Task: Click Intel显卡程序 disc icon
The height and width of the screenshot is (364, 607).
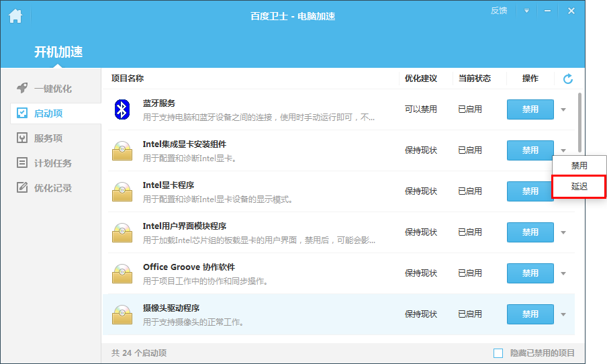Action: (122, 191)
